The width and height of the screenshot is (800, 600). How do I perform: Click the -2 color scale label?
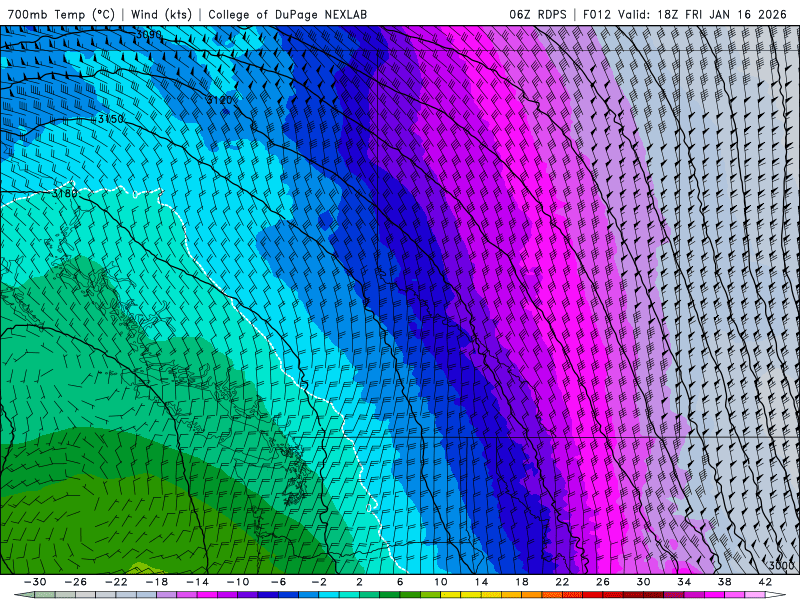319,582
